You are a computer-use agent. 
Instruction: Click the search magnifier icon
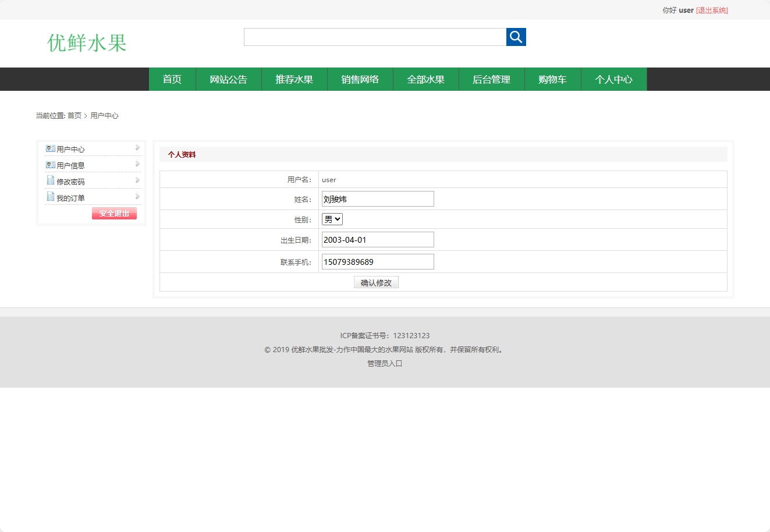[x=516, y=37]
